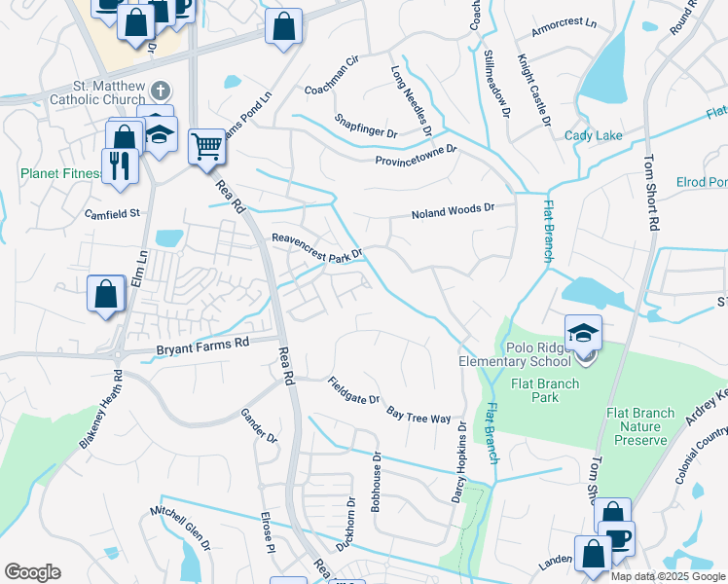The width and height of the screenshot is (728, 584).
Task: Click the shopping bag marker beside Tom Short Rd
Action: [612, 515]
